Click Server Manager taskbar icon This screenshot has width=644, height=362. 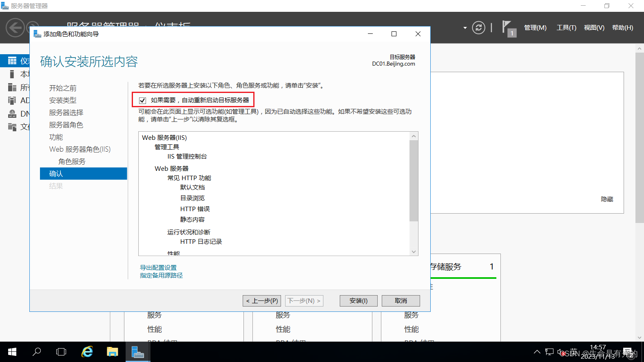[x=138, y=352]
